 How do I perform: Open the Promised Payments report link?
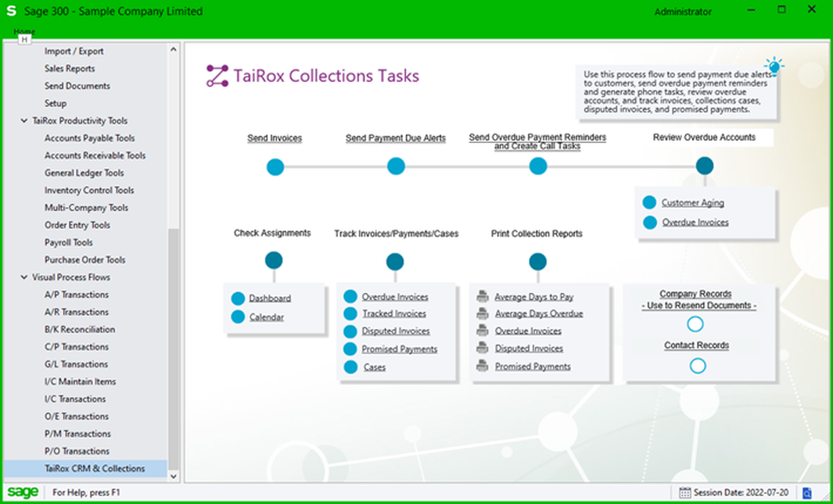pos(533,366)
